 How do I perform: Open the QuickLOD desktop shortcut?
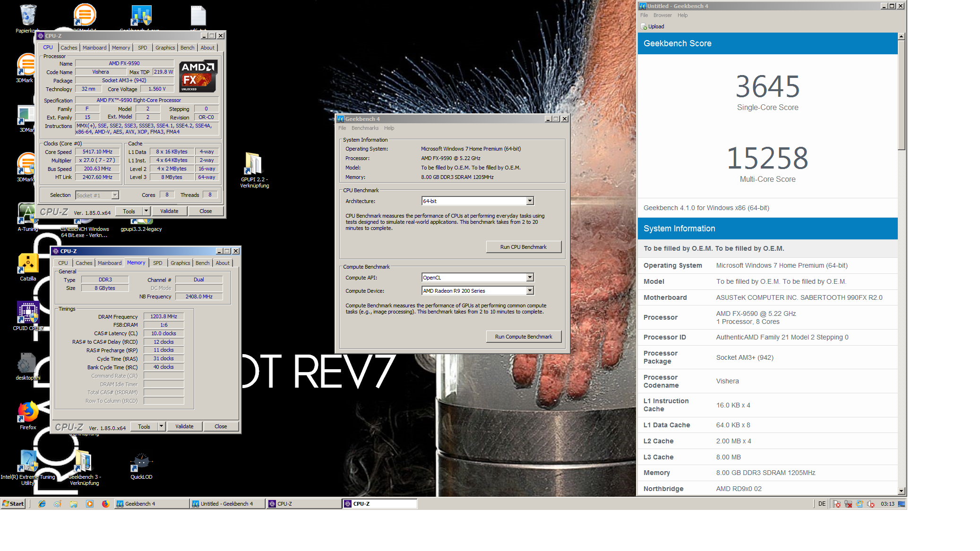coord(141,462)
